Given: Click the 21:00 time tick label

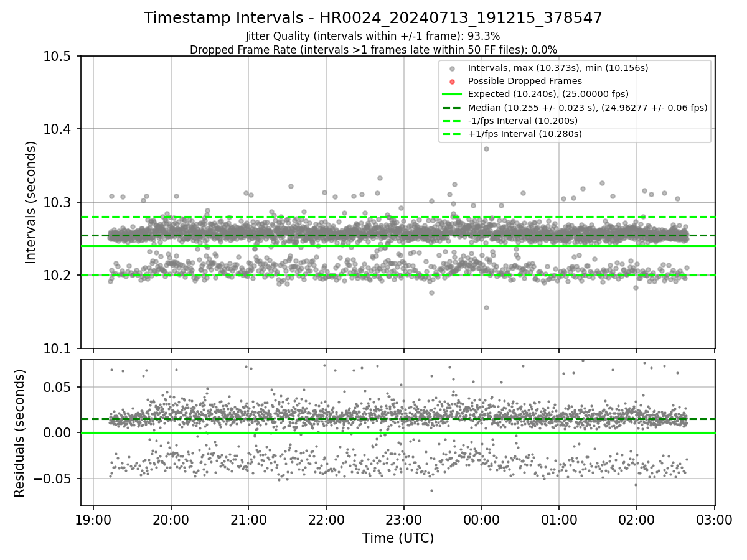Looking at the screenshot, I should pos(248,520).
